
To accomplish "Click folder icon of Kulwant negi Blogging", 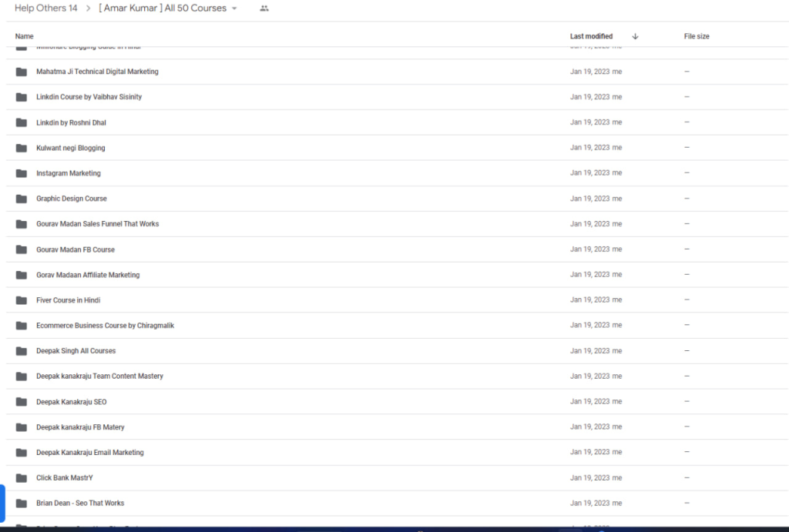I will (21, 148).
